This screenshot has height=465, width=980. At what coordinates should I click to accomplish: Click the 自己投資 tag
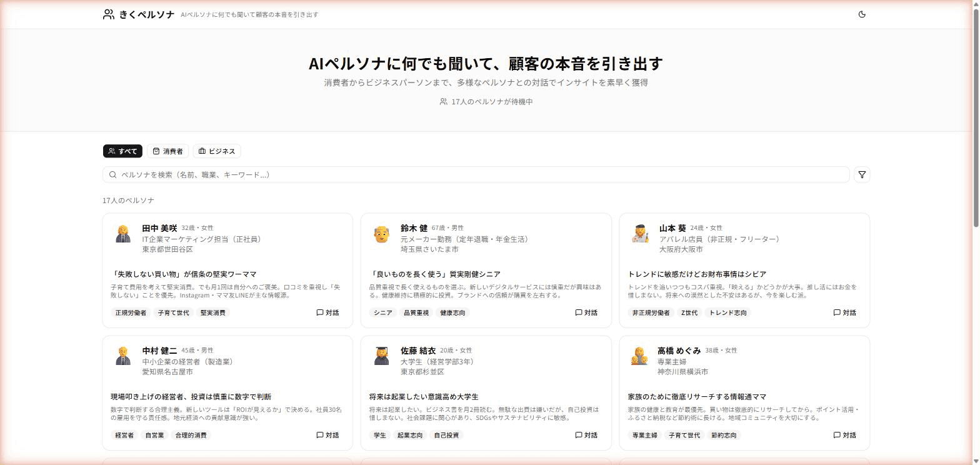(x=446, y=435)
